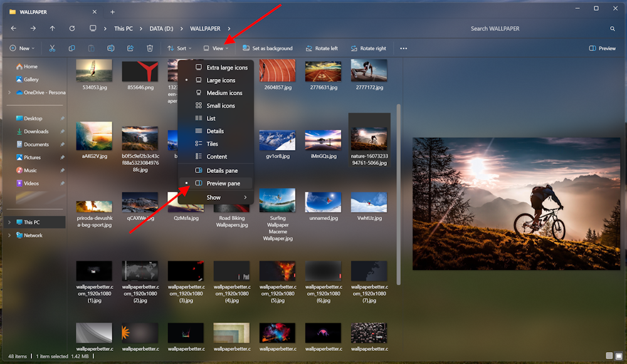The height and width of the screenshot is (364, 627).
Task: Click the Rotate right button
Action: point(368,48)
